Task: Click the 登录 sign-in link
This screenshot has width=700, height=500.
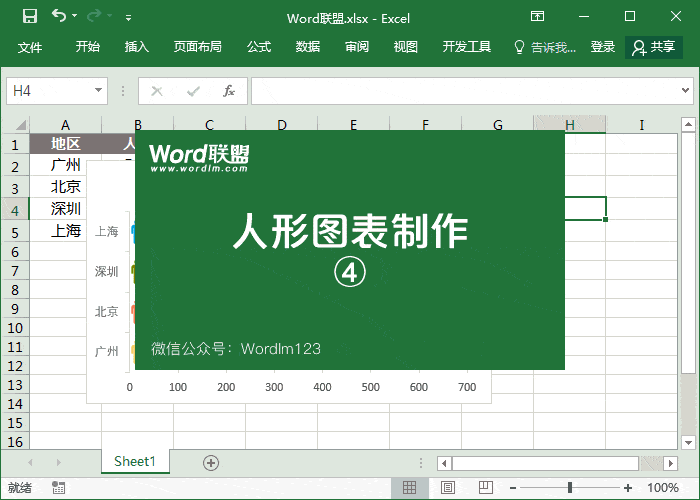Action: [x=603, y=46]
